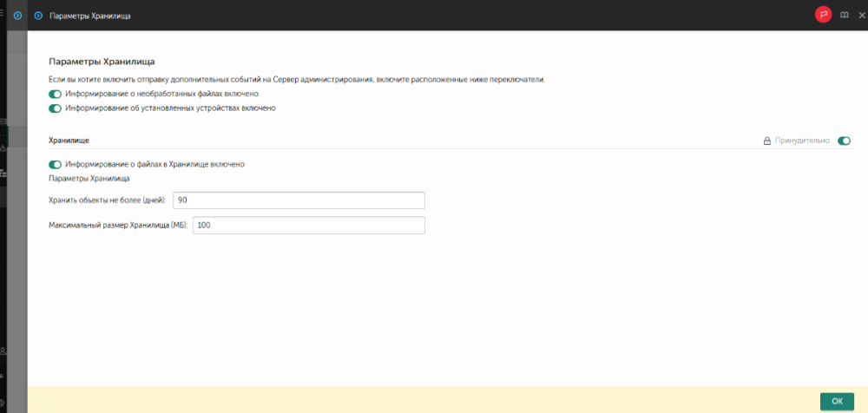Click leftmost blue arrow icon in top bar
The image size is (868, 413).
coord(17,16)
